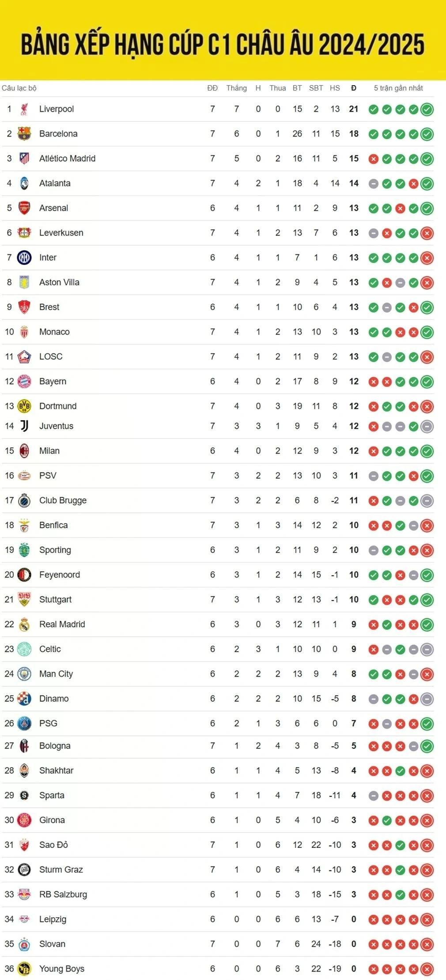The width and height of the screenshot is (446, 980).
Task: Click the Young Boys crest icon
Action: [24, 969]
